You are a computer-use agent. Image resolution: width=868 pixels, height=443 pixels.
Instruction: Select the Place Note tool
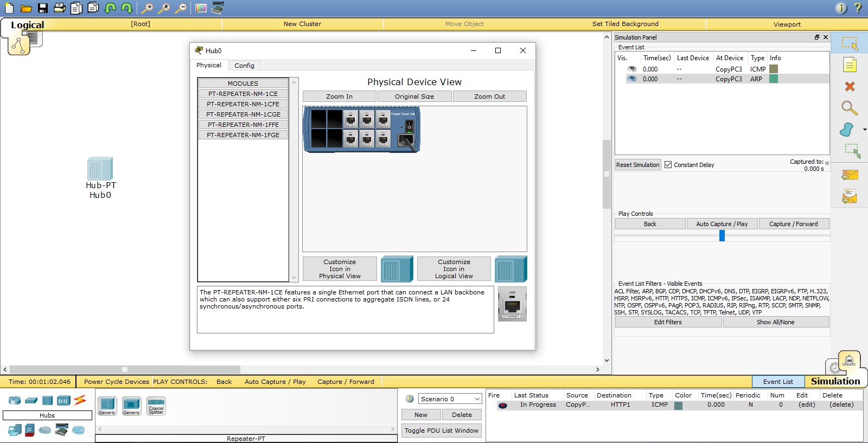pyautogui.click(x=850, y=65)
